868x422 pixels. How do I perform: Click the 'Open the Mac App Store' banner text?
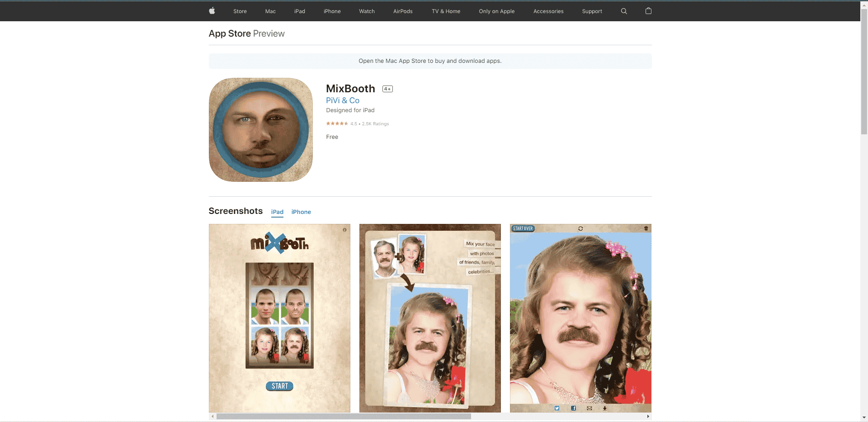click(430, 61)
